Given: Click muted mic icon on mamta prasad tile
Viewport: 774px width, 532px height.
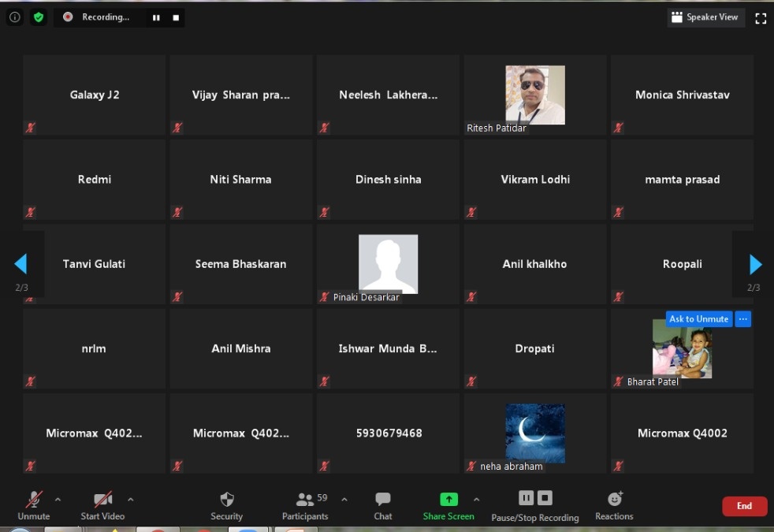Looking at the screenshot, I should pos(619,212).
